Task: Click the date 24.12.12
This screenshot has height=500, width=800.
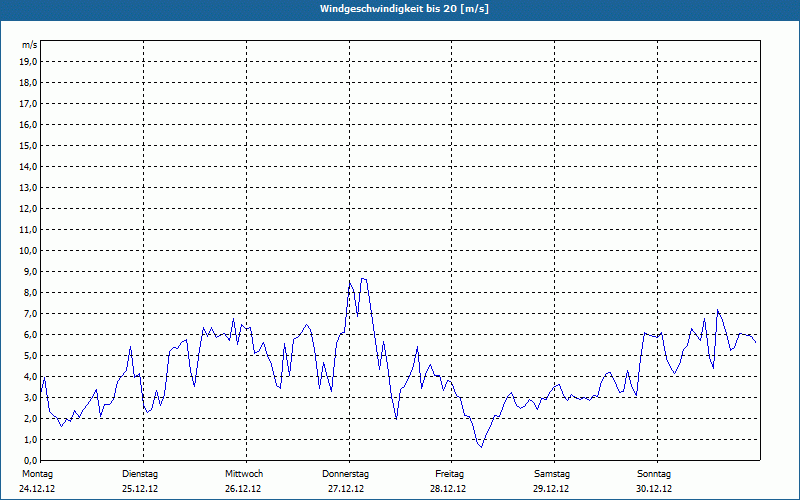Action: pyautogui.click(x=37, y=489)
